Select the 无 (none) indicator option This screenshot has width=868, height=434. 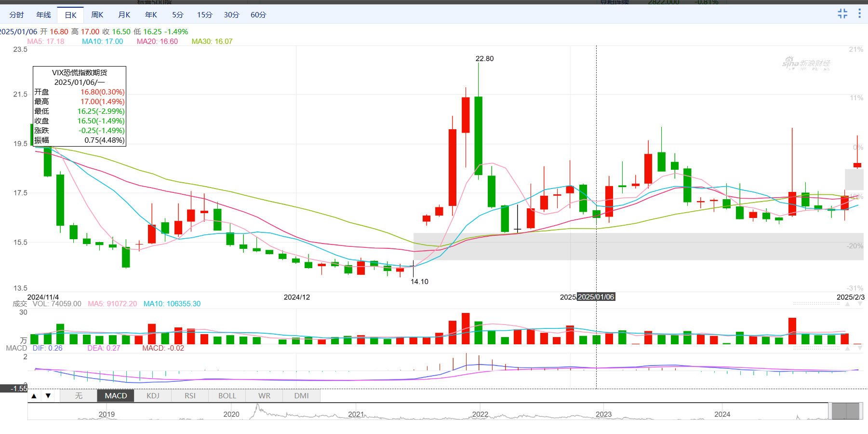click(x=79, y=396)
